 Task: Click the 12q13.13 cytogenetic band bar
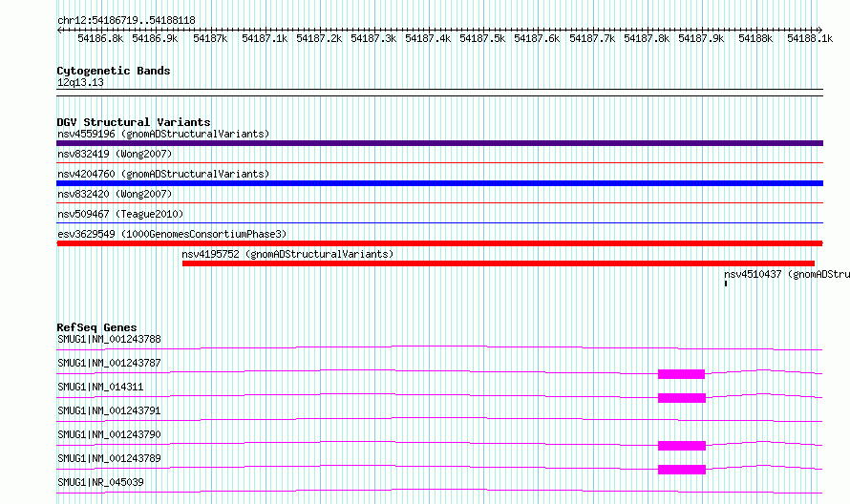pyautogui.click(x=439, y=93)
